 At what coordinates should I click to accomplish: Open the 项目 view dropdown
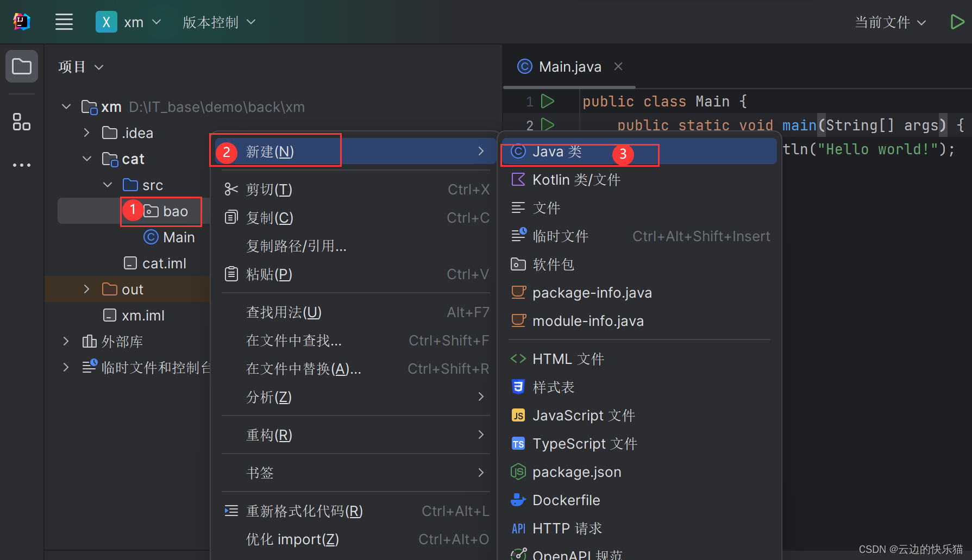tap(81, 67)
